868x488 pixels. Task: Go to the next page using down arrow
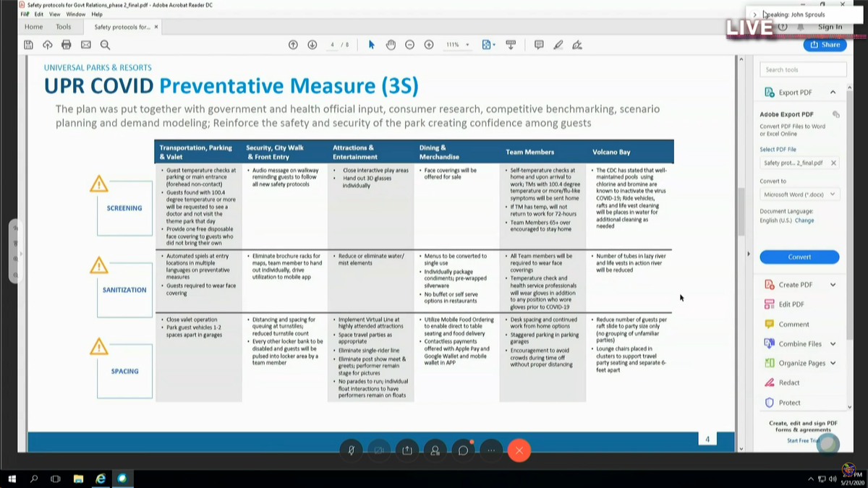pos(312,45)
